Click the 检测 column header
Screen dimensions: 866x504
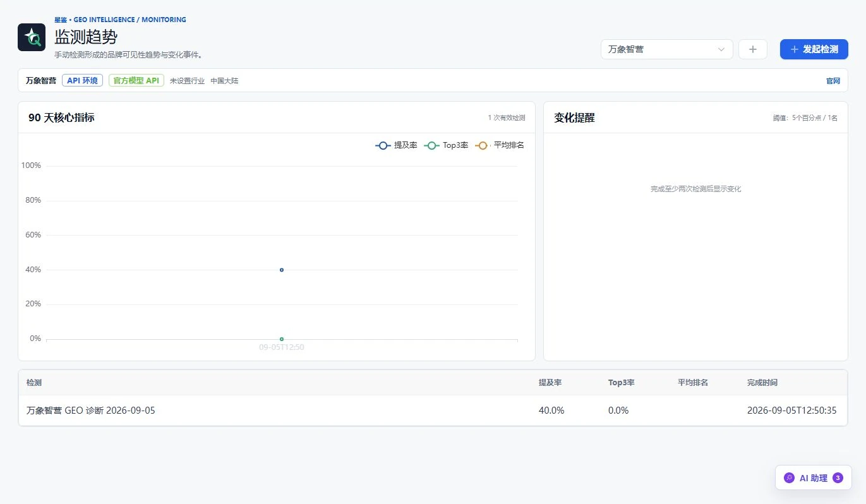click(x=34, y=383)
